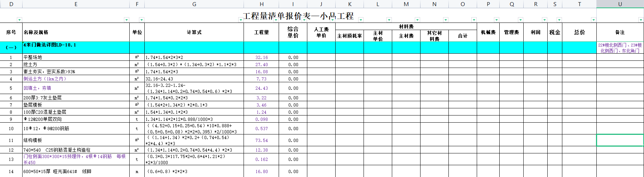Select the 回填土，夯填 cell
Image resolution: width=644 pixels, height=177 pixels.
click(76, 88)
